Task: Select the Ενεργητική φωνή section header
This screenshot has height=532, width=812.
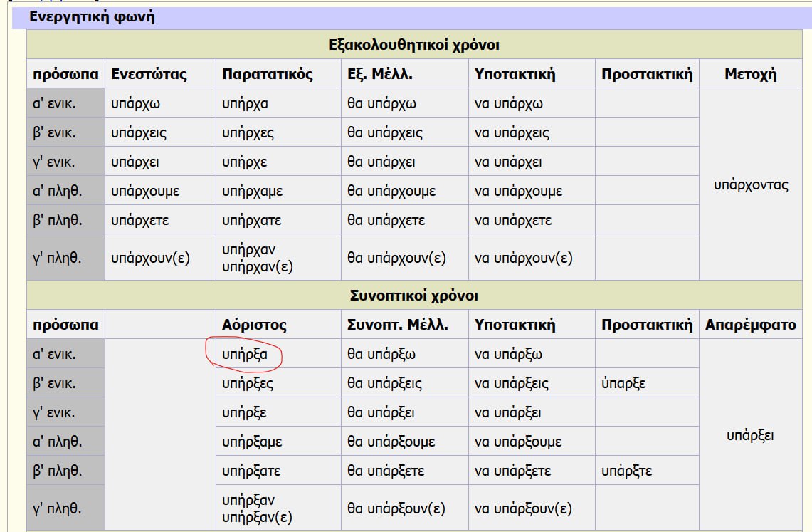Action: [x=92, y=16]
